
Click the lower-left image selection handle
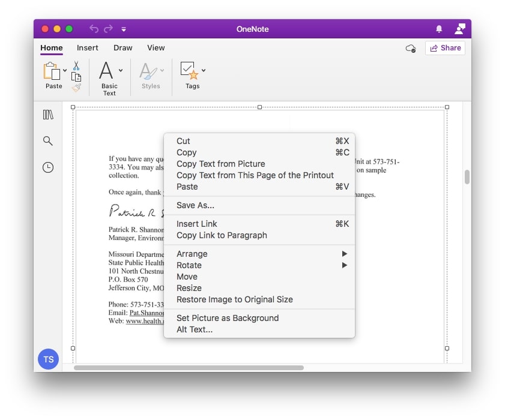73,348
